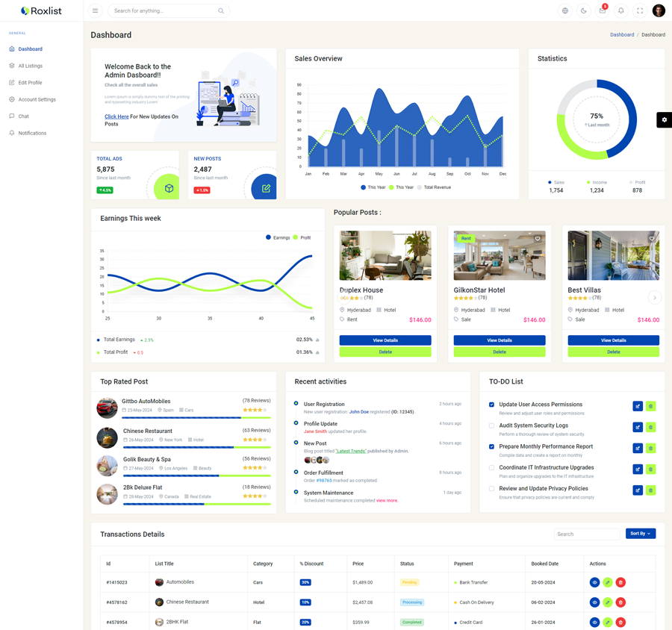Enter fullscreen mode via header icon
This screenshot has height=630, width=672.
pos(640,11)
